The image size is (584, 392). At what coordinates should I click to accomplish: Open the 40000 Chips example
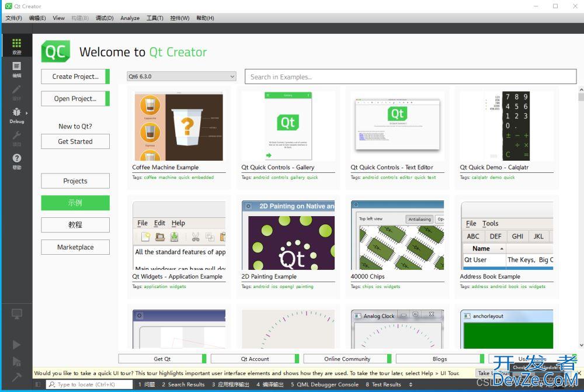tap(397, 235)
